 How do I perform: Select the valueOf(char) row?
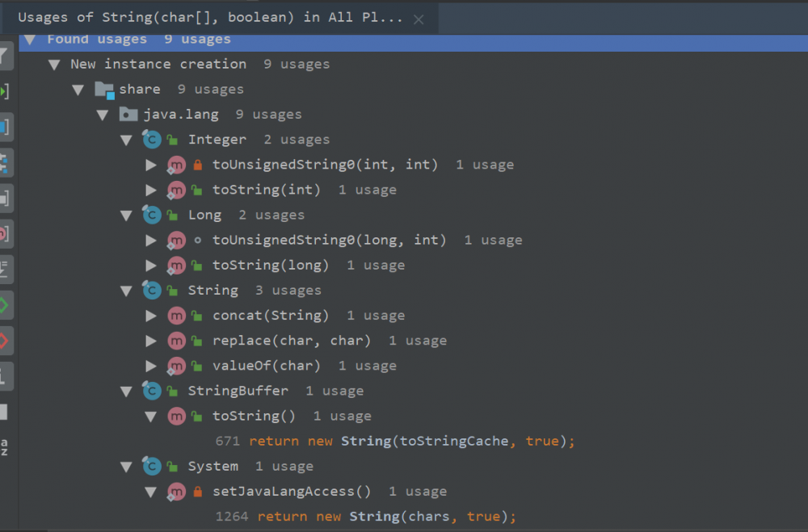pos(413,367)
